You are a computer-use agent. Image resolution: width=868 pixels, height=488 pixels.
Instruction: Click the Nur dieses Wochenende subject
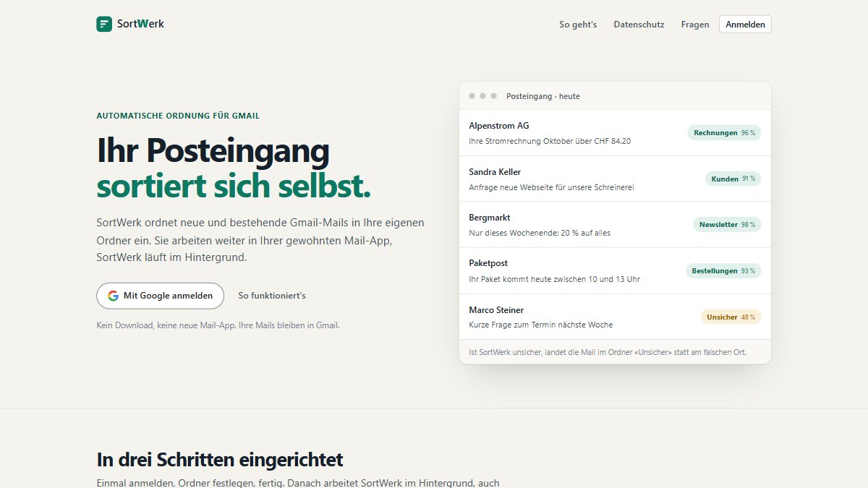click(x=540, y=233)
